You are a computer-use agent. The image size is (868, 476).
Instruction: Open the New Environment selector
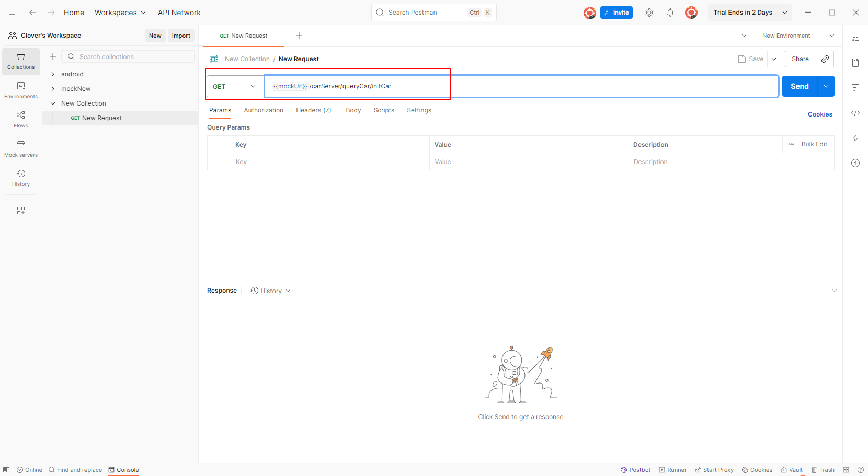(x=798, y=36)
